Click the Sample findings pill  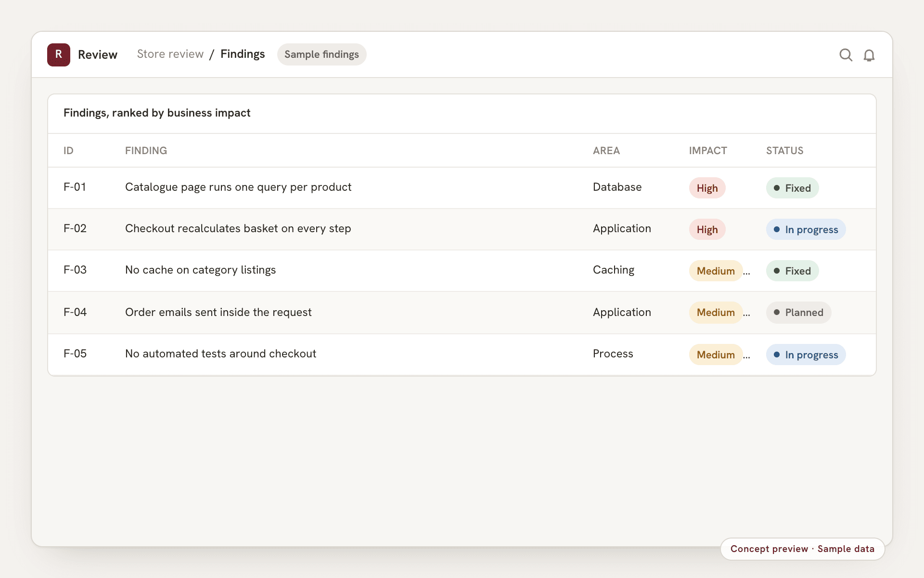tap(321, 54)
